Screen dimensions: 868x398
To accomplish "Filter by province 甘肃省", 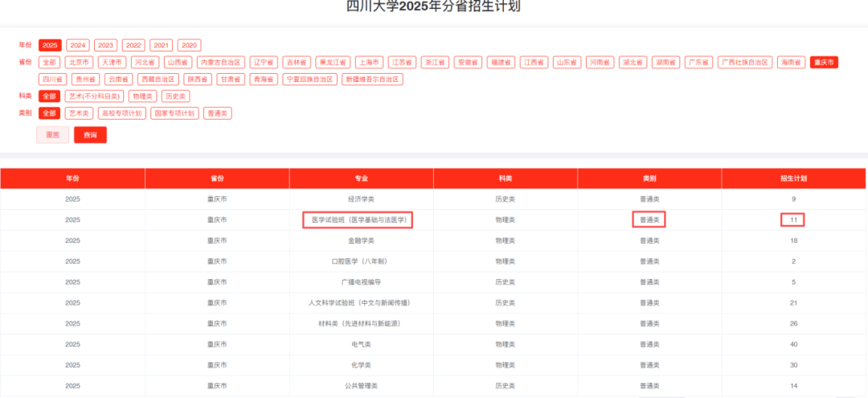I will pyautogui.click(x=231, y=80).
